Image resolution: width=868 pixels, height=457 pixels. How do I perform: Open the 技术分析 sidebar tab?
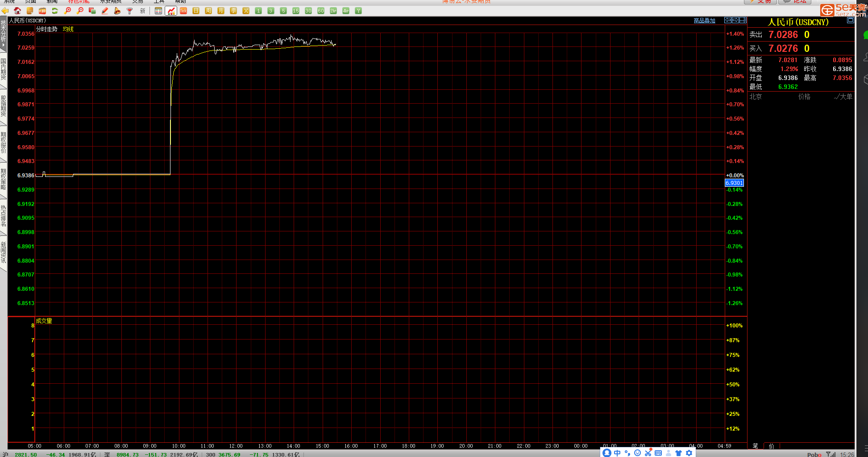coord(4,34)
